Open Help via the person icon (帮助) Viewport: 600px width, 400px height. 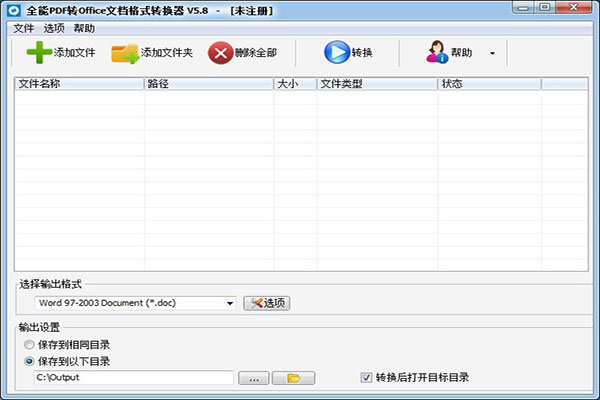[437, 52]
